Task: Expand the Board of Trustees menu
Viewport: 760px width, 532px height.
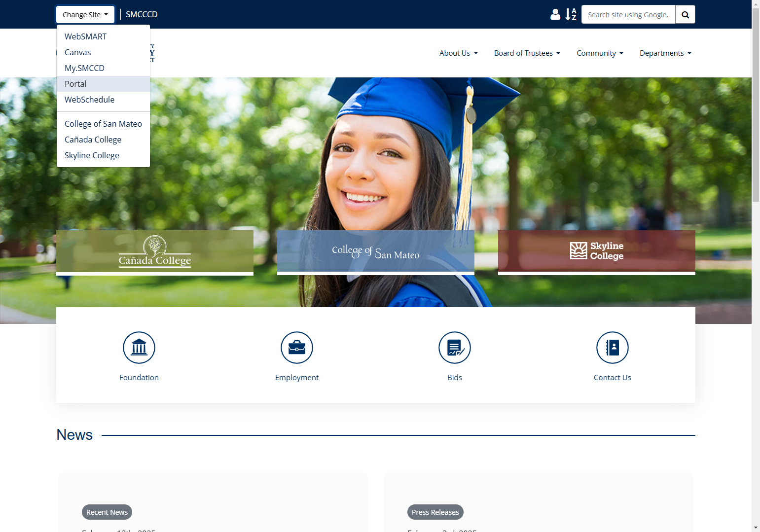Action: click(x=527, y=53)
